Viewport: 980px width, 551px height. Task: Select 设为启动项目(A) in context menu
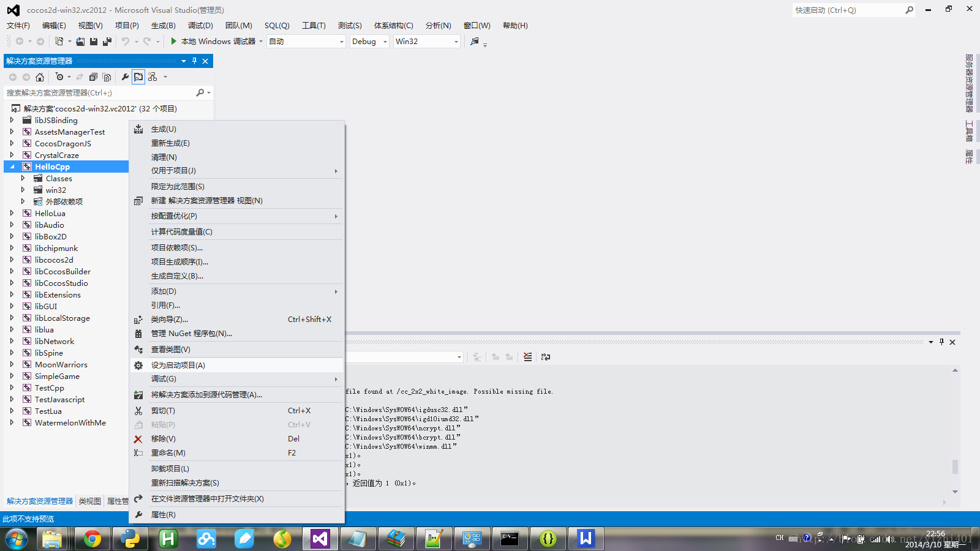pos(237,365)
